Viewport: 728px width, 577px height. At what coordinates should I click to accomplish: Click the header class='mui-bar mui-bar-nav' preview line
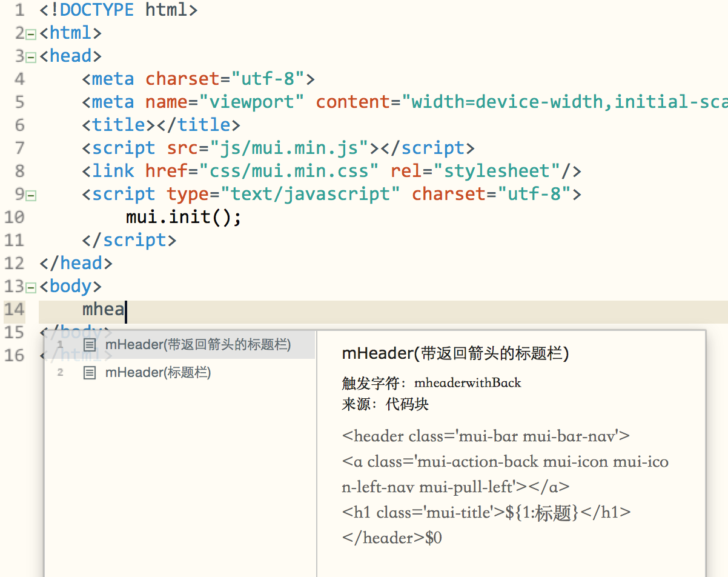486,436
